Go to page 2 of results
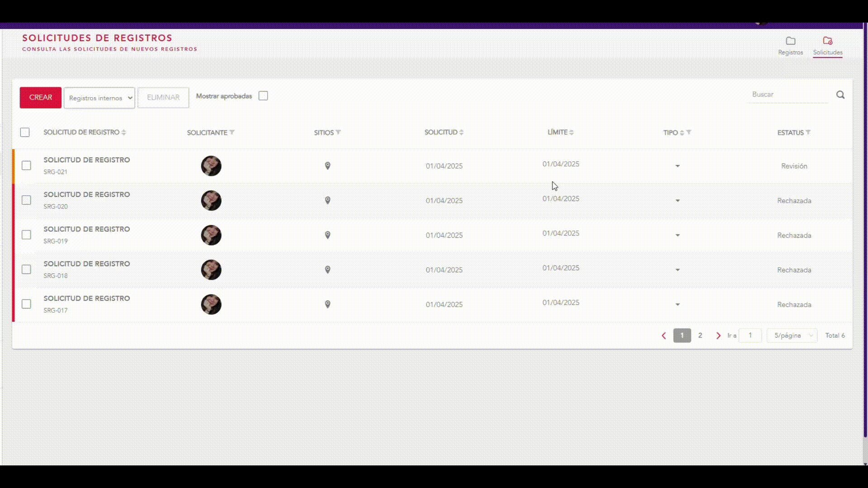 [700, 335]
